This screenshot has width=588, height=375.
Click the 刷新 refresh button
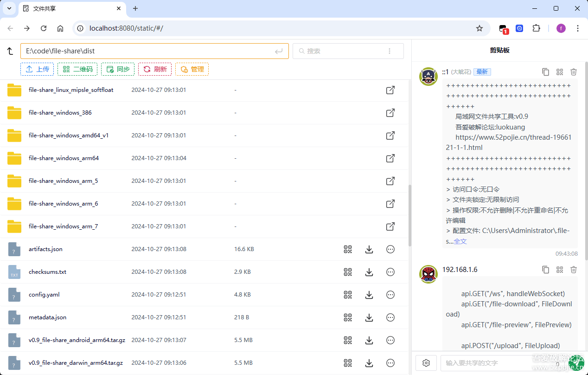tap(155, 69)
